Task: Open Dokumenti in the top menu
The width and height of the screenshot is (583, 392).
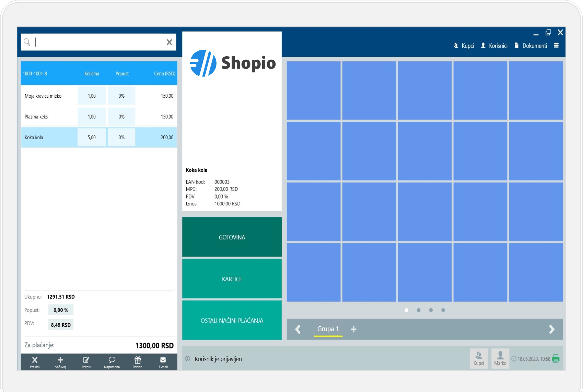Action: (x=531, y=46)
